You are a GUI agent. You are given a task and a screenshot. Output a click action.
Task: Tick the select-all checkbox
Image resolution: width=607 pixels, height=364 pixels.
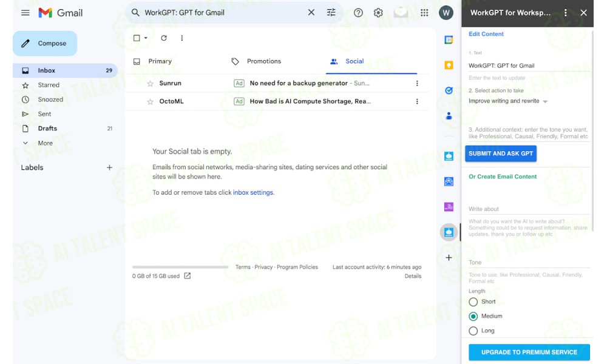(136, 38)
